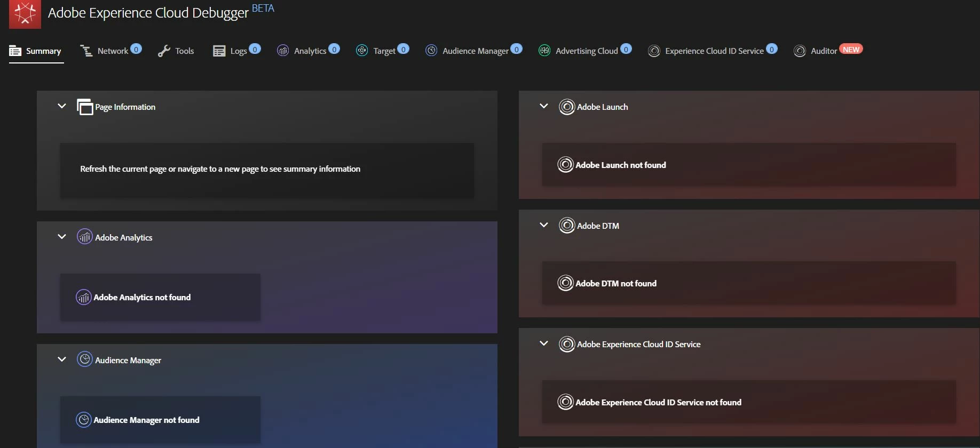Click the Experience Cloud ID Service count badge
The height and width of the screenshot is (448, 980).
tap(772, 49)
